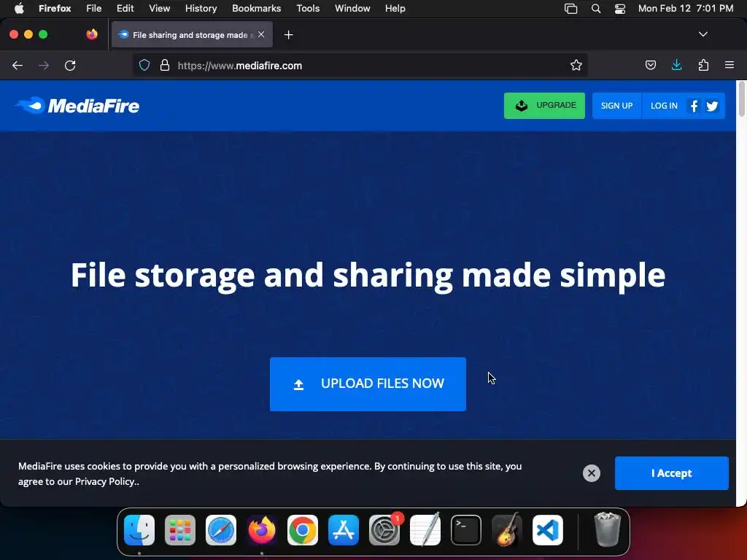This screenshot has width=747, height=560.
Task: Open the Privacy Policy link
Action: [x=106, y=481]
